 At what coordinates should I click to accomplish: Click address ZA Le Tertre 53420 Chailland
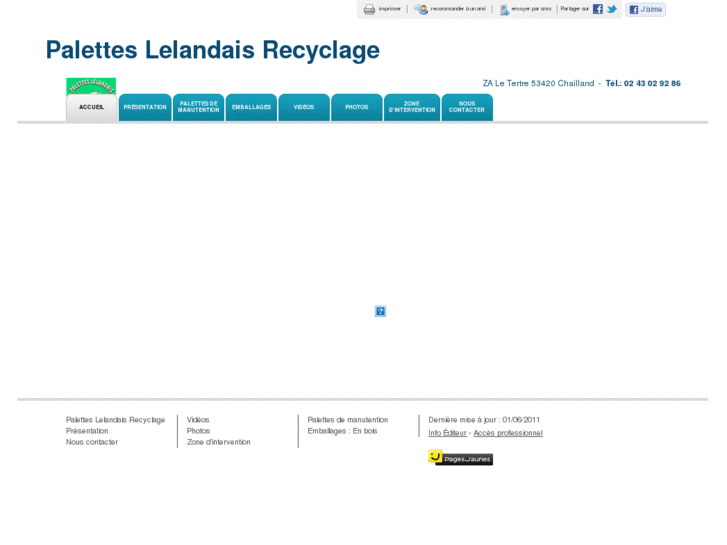538,83
